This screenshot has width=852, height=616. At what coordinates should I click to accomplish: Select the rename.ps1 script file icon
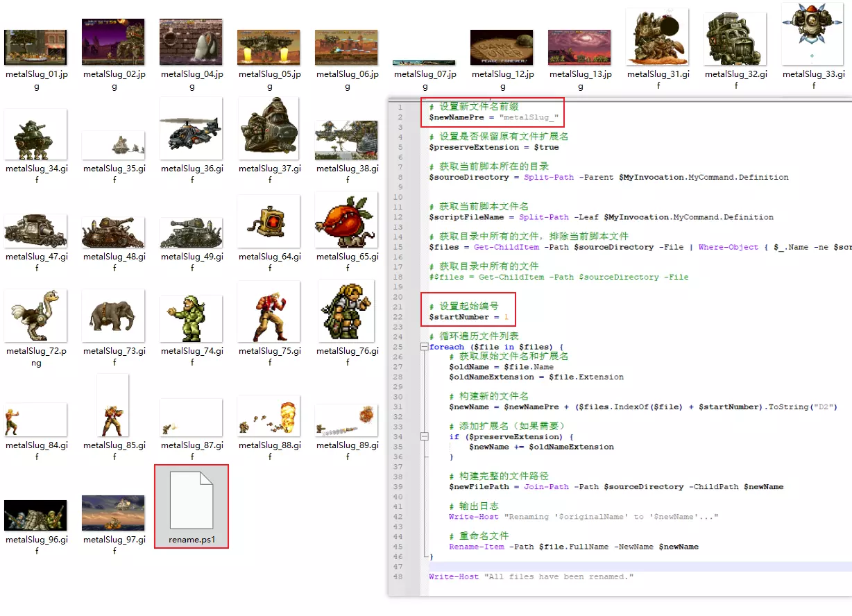[191, 500]
